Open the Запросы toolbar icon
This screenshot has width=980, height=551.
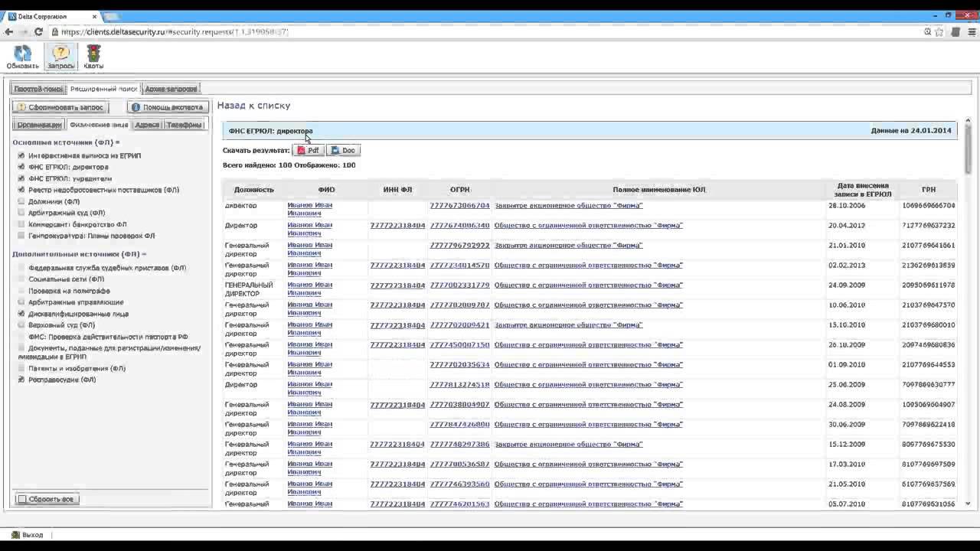(60, 57)
